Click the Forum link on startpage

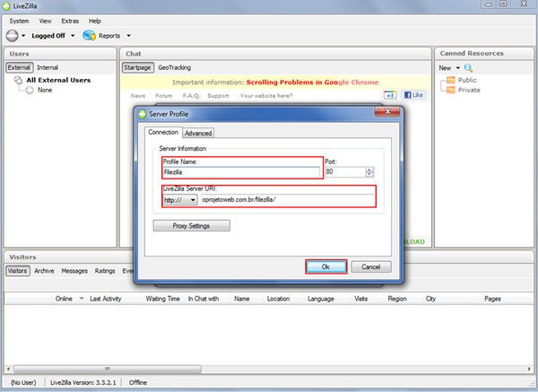pyautogui.click(x=164, y=96)
